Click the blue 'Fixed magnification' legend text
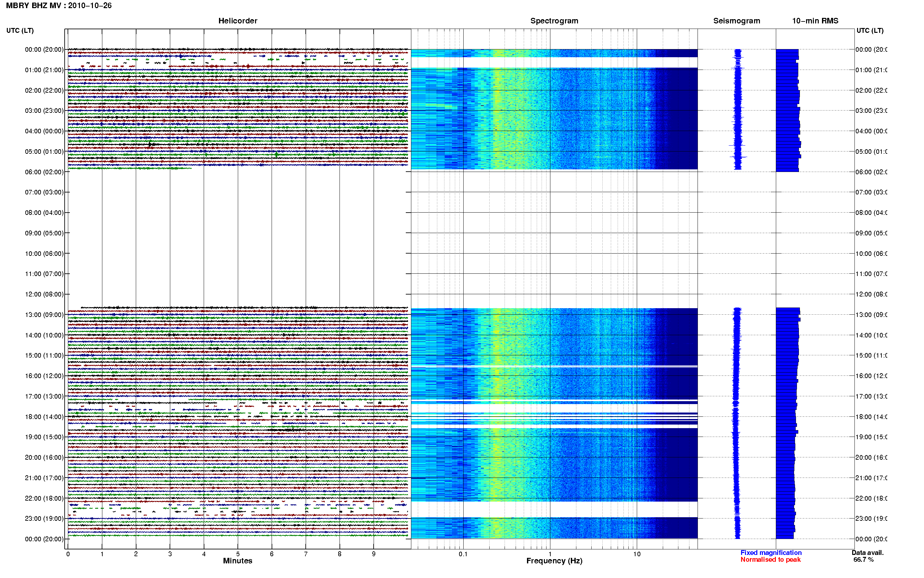 [x=771, y=553]
